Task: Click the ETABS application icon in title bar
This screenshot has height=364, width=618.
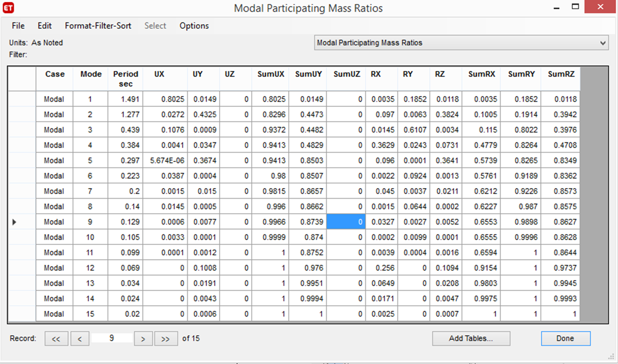Action: tap(8, 8)
